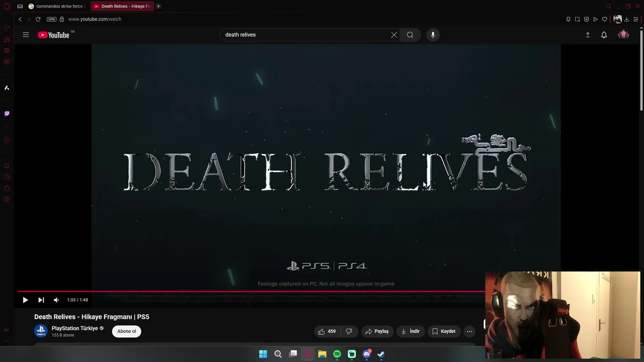Open the browser downloads icon
Screen dimensions: 644x362
pos(627,19)
